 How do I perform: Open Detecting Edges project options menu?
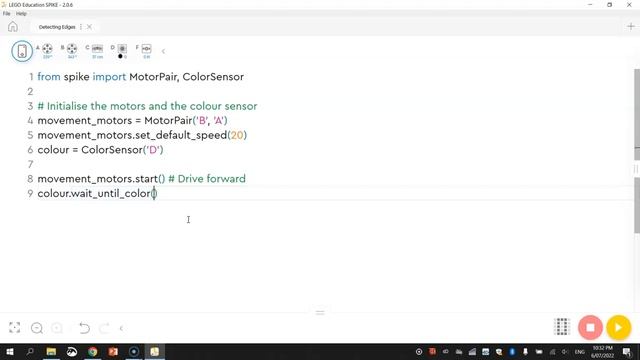click(81, 27)
